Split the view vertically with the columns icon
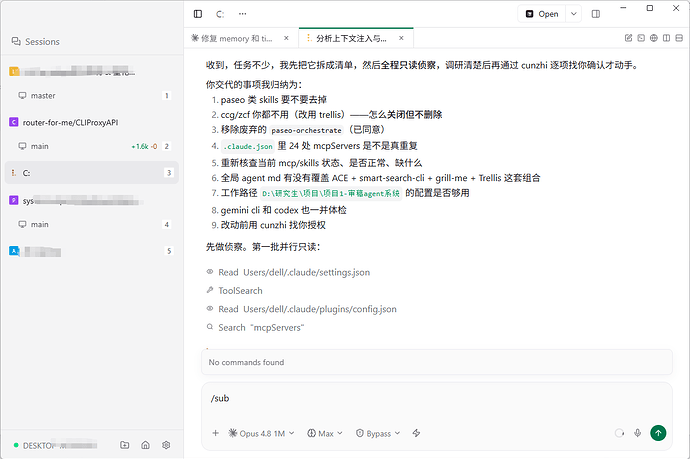Screen dimensions: 690x459 click(667, 38)
